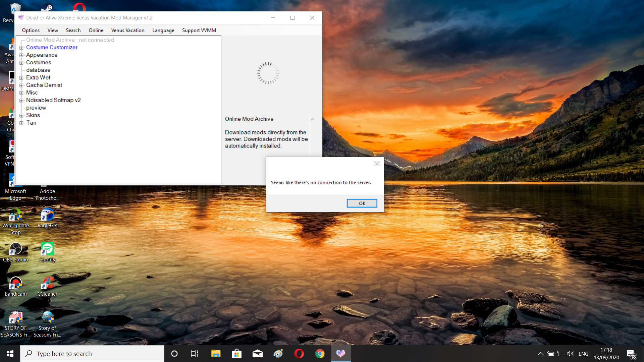The width and height of the screenshot is (644, 362).
Task: Open the OBS Studio desktop shortcut
Action: 15,249
